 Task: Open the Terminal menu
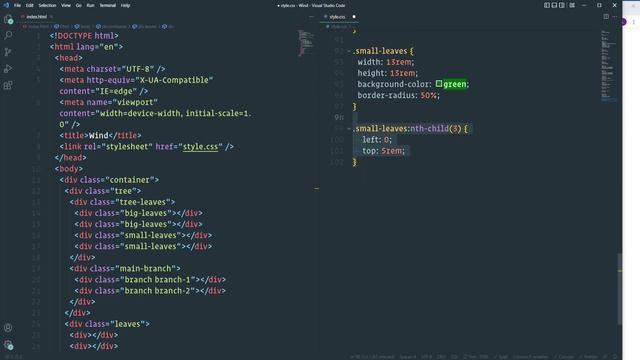(107, 5)
